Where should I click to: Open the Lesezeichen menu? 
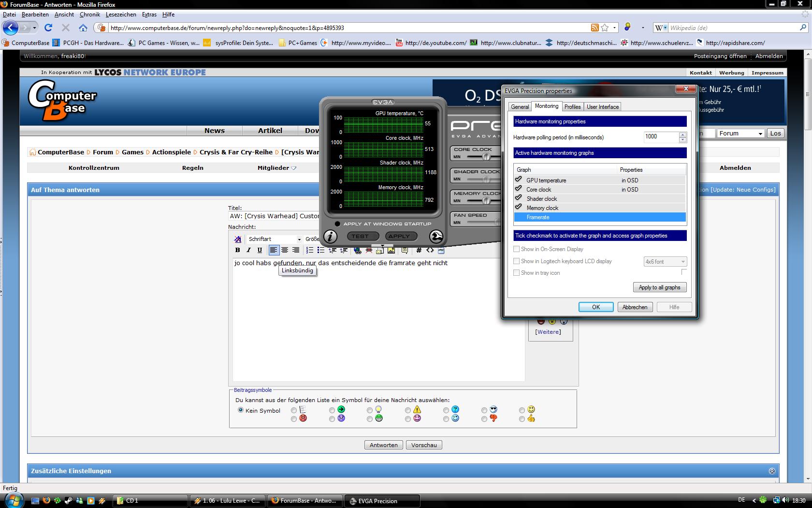click(121, 15)
